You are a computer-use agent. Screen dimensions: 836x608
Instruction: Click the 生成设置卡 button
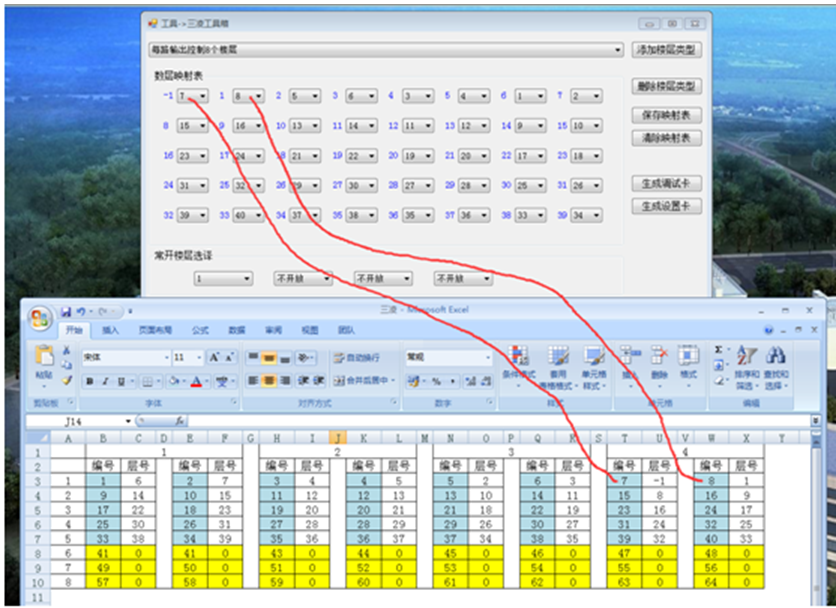coord(666,206)
